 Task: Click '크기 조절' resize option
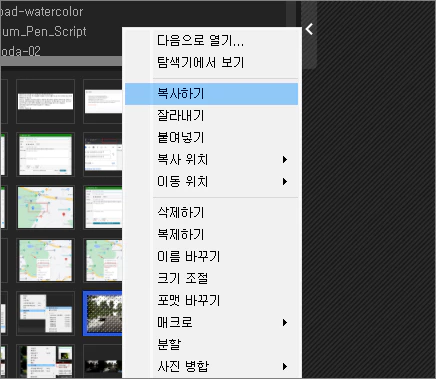click(211, 279)
